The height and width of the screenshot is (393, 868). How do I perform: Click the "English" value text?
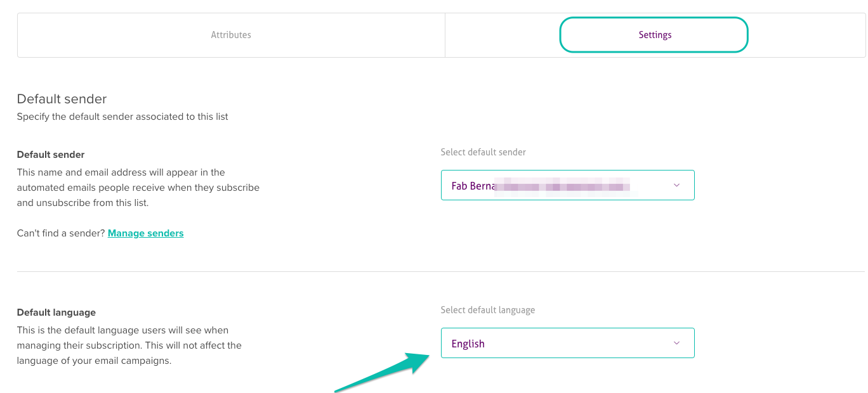[x=468, y=344]
